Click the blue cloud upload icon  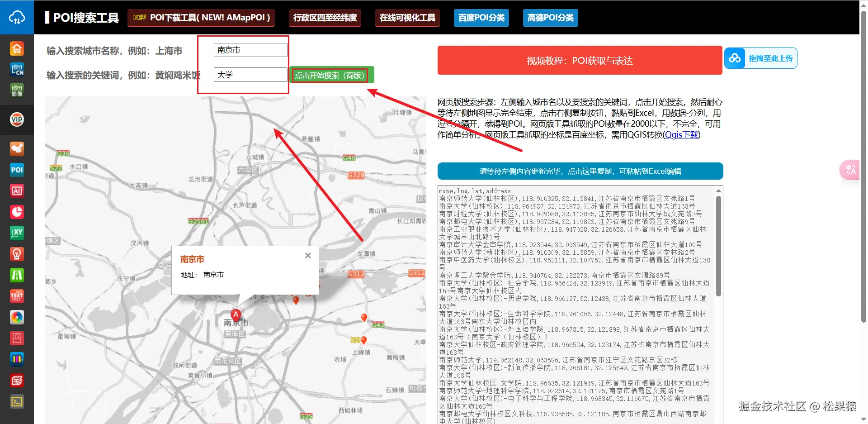(735, 58)
